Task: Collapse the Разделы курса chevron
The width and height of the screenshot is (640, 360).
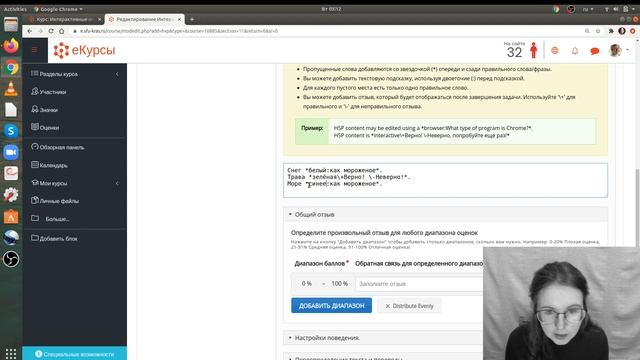Action: (x=117, y=74)
